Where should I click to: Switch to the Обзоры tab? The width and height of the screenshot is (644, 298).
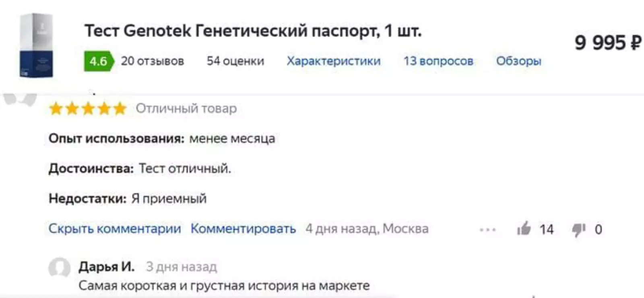pos(518,61)
